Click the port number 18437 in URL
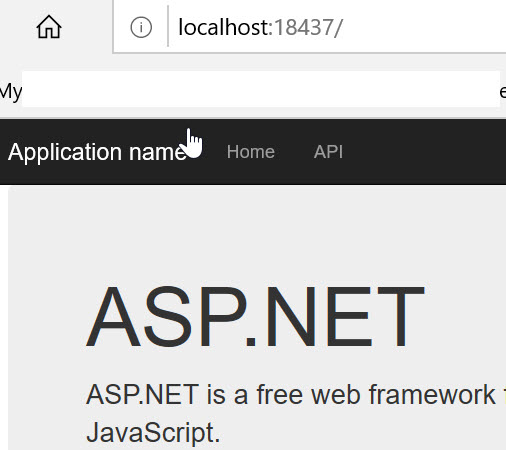The image size is (506, 450). (x=304, y=27)
